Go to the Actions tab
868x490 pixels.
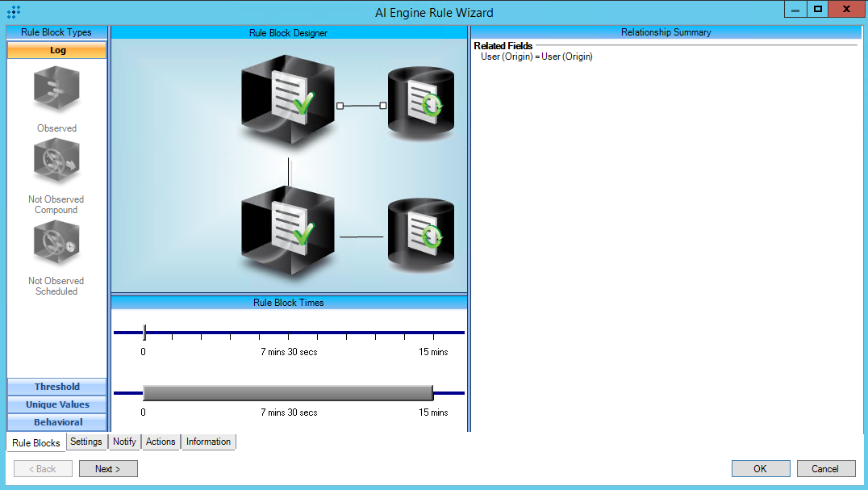[x=161, y=442]
